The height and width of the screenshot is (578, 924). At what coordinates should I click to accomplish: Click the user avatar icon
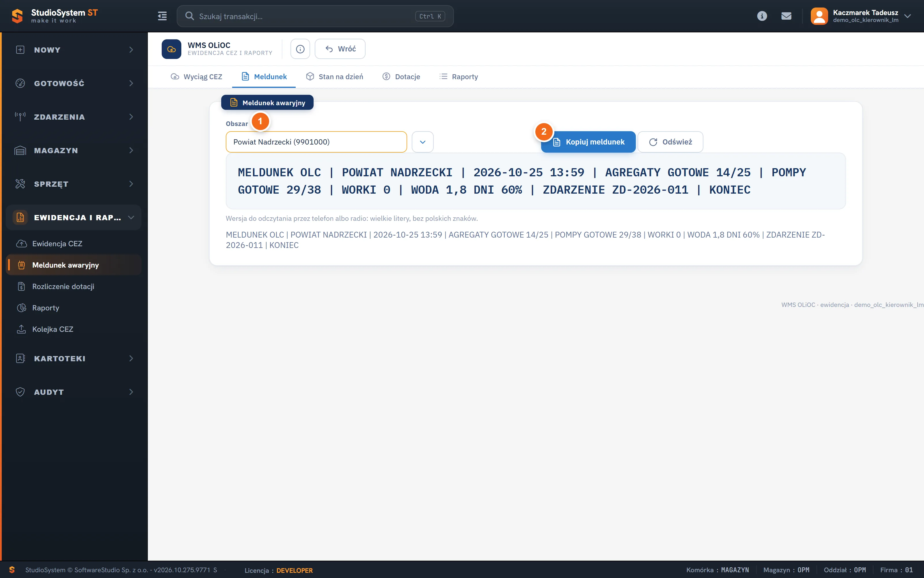(819, 16)
